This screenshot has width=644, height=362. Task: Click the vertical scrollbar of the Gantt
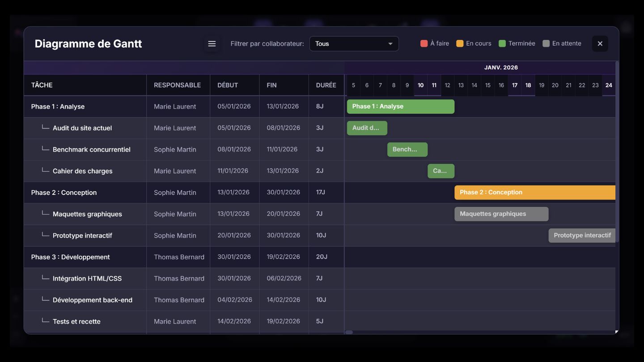coord(617,152)
